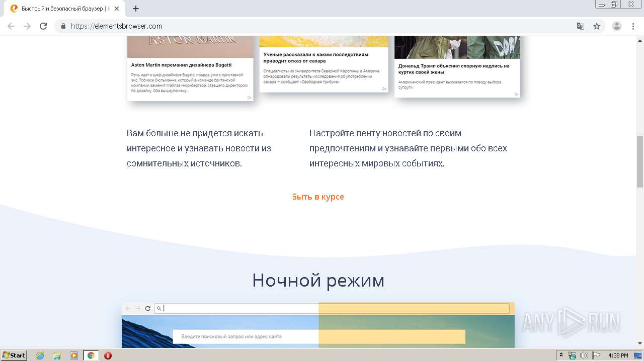Click the vertical scrollbar thumb
Image resolution: width=644 pixels, height=362 pixels.
[x=640, y=161]
